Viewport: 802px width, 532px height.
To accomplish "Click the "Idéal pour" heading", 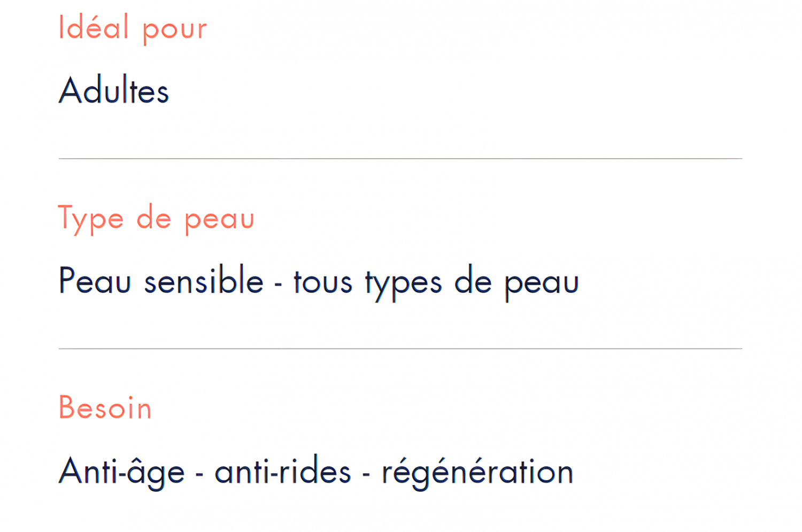I will [133, 29].
